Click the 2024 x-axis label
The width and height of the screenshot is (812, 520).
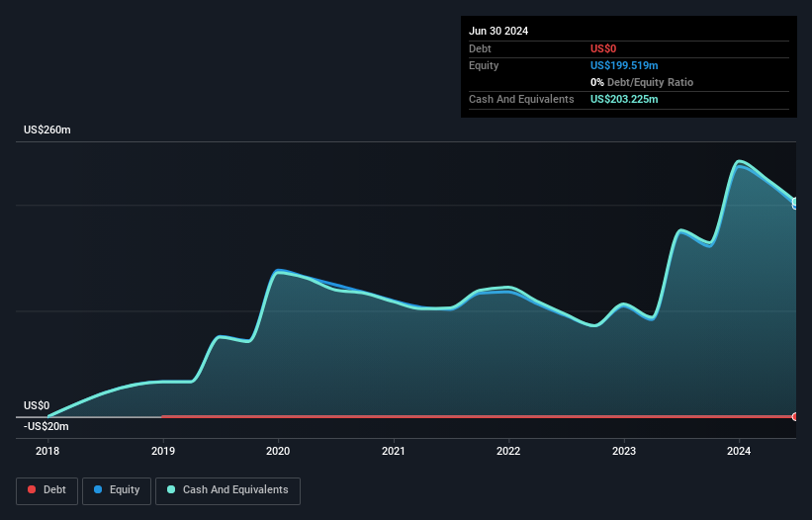tap(739, 451)
